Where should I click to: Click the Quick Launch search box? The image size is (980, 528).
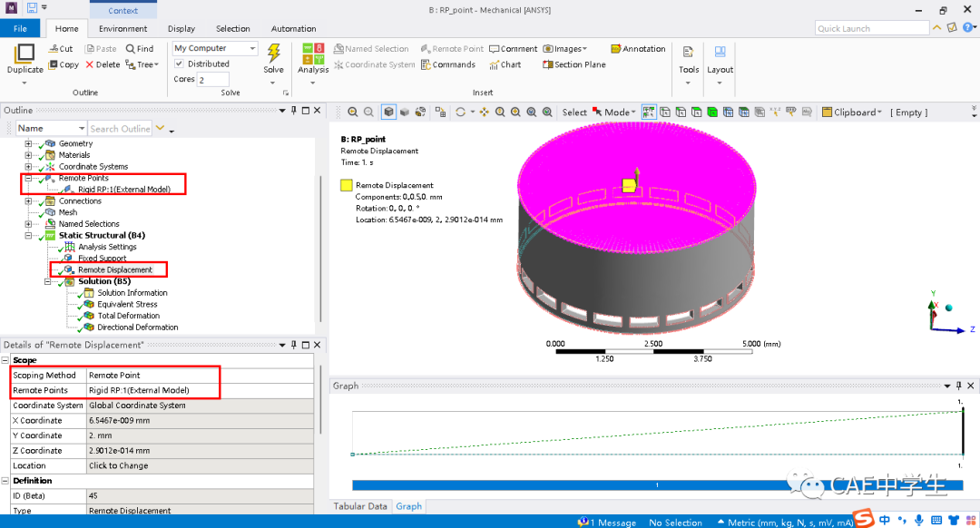tap(873, 28)
